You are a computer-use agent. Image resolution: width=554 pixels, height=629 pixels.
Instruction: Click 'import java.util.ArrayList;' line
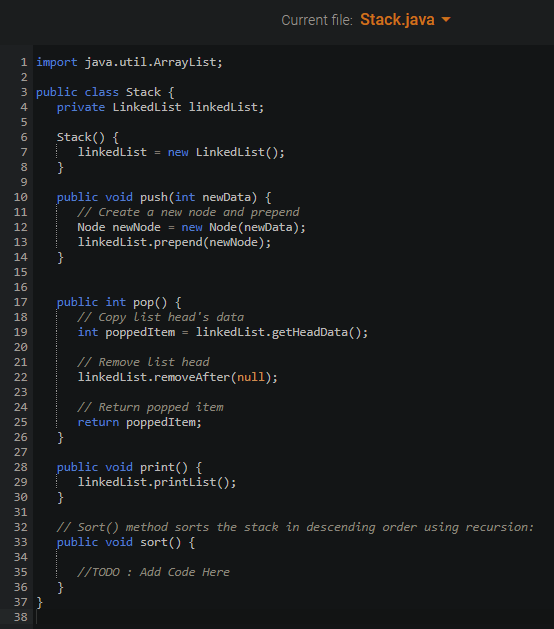click(129, 62)
